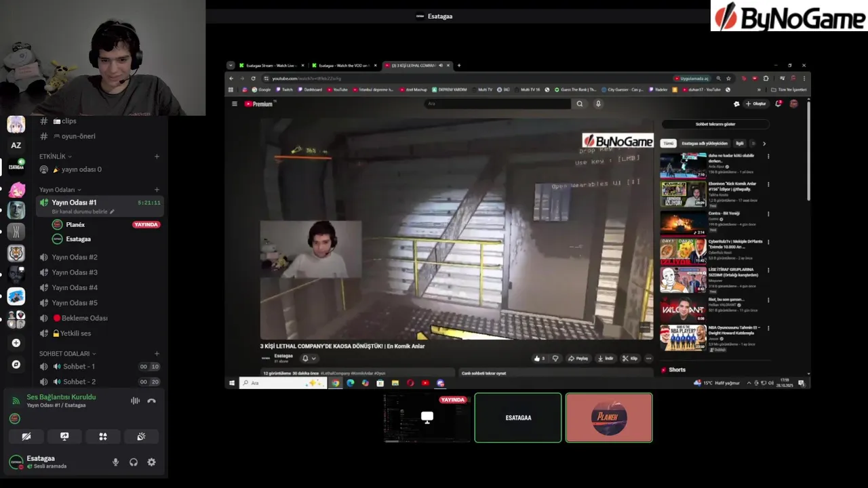Screen dimensions: 868x488
Task: Select the ESATAGAA participant tile
Action: click(518, 418)
